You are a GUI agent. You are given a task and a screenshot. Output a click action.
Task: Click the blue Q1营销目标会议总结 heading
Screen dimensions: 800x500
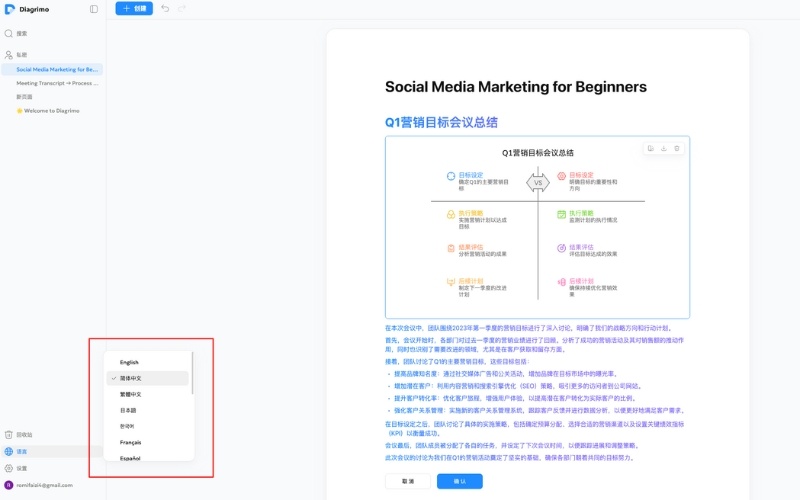pyautogui.click(x=441, y=122)
